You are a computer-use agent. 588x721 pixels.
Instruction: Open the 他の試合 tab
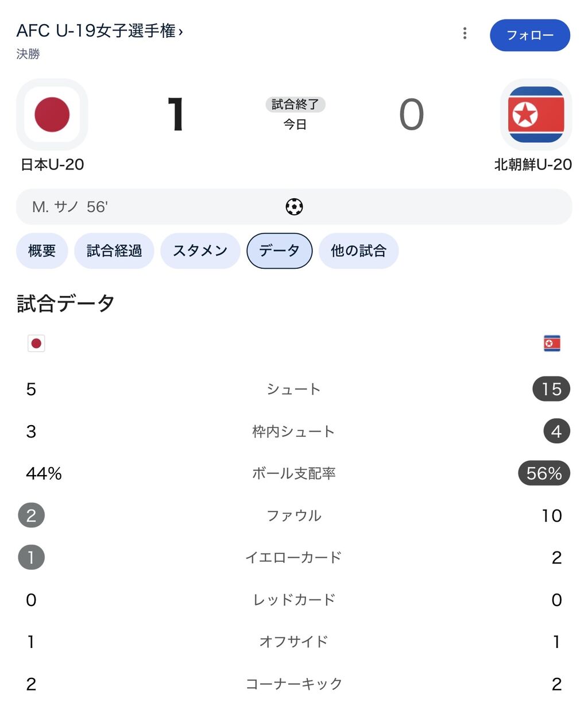[358, 251]
